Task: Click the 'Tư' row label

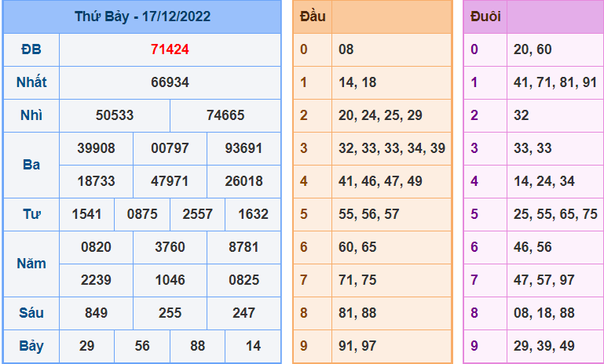Action: [x=31, y=214]
